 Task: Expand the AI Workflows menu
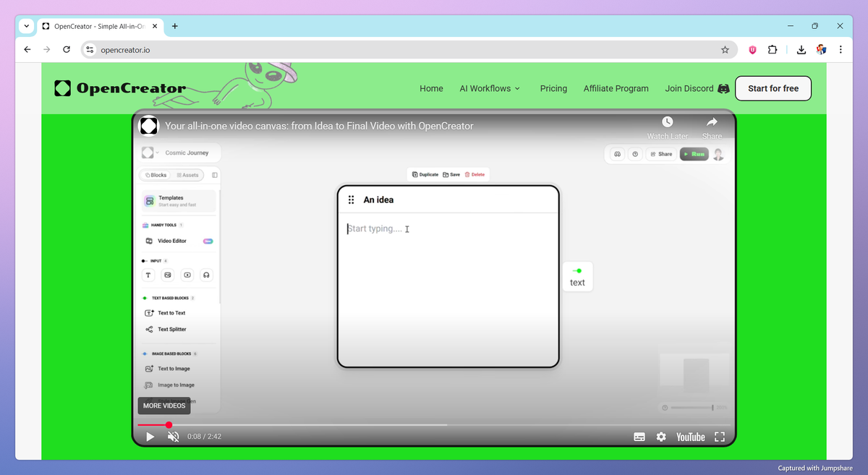point(490,88)
